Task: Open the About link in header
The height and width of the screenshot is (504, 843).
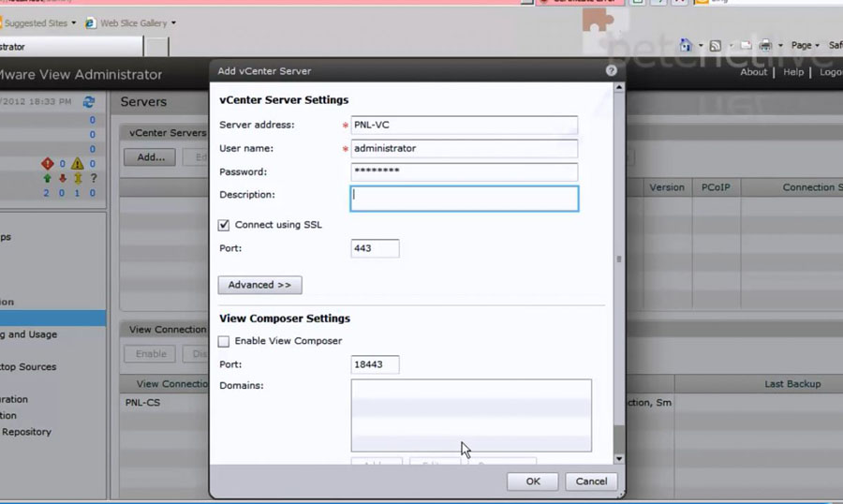Action: coord(753,72)
